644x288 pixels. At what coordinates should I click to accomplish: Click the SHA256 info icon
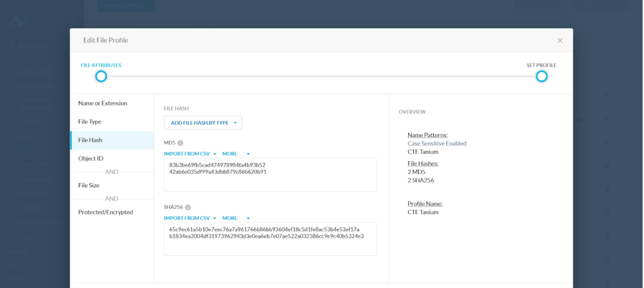[x=187, y=208]
